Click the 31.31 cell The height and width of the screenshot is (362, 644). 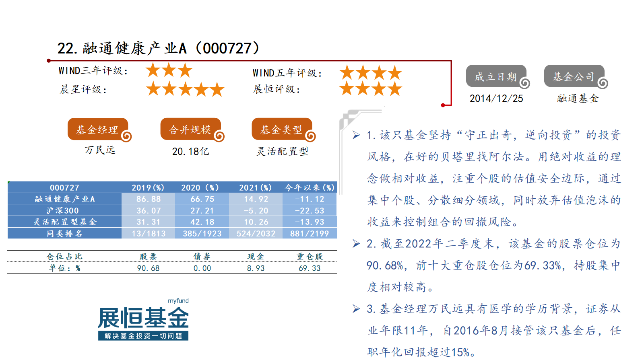(148, 222)
